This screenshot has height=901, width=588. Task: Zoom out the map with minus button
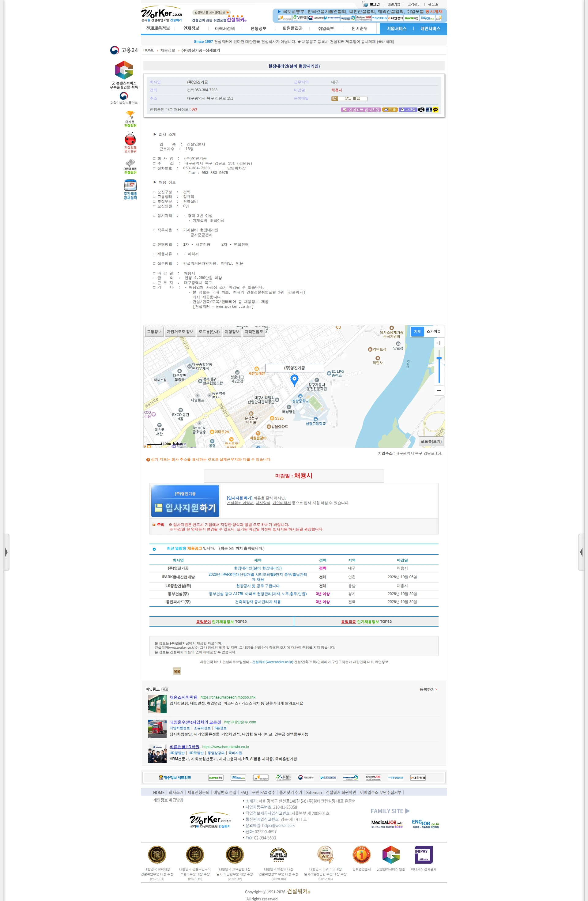439,390
